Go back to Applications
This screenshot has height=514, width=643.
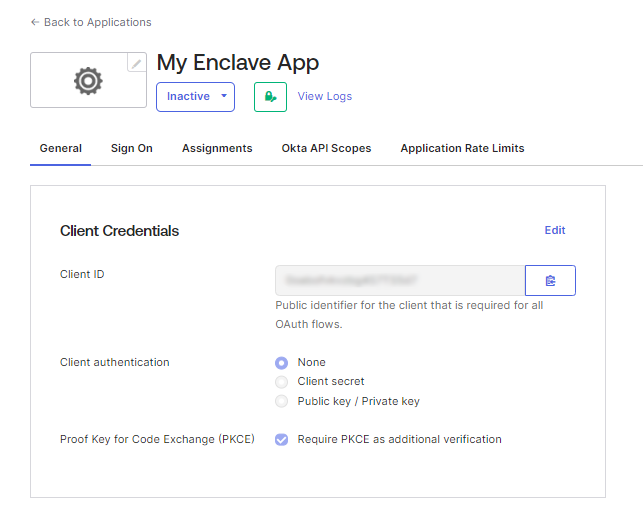click(91, 22)
